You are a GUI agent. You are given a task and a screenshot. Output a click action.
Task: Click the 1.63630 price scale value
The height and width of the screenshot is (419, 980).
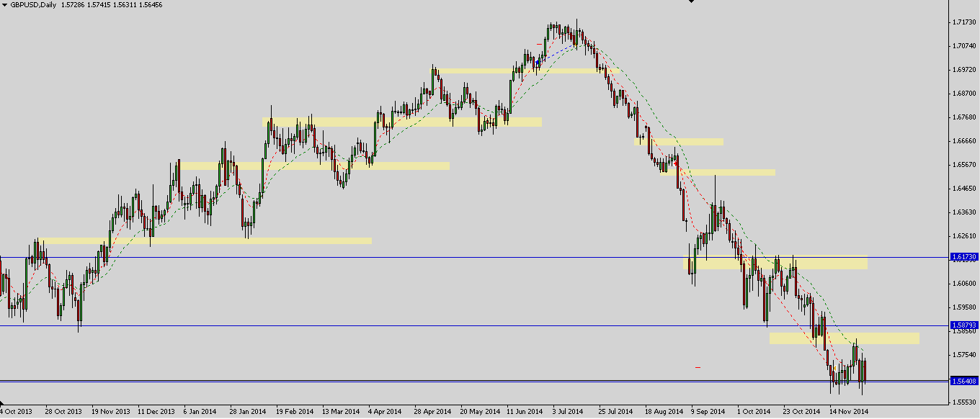(964, 212)
